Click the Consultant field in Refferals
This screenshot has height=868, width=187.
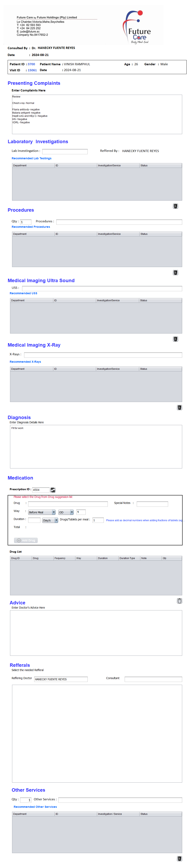153,679
